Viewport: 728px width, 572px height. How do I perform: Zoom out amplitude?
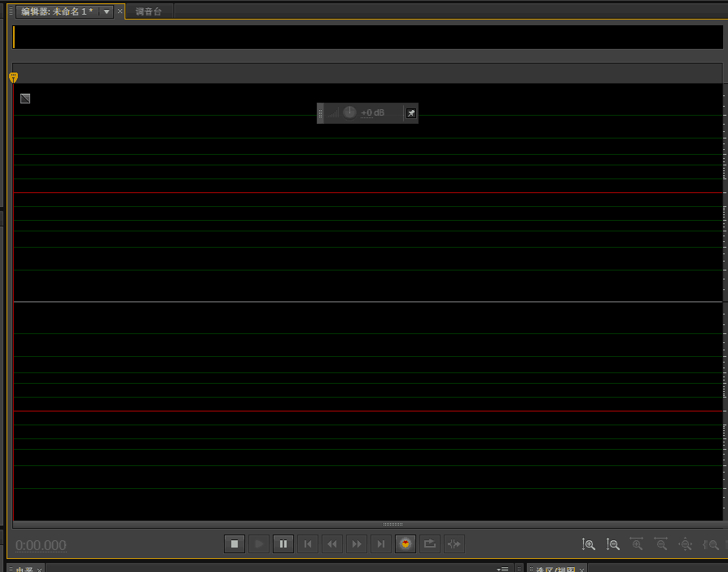click(x=613, y=544)
